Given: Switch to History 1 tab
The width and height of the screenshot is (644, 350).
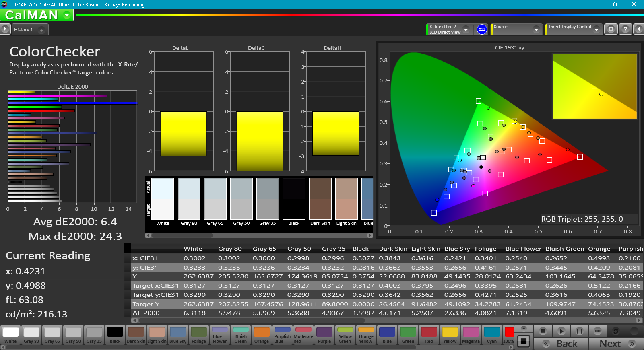Looking at the screenshot, I should [23, 30].
